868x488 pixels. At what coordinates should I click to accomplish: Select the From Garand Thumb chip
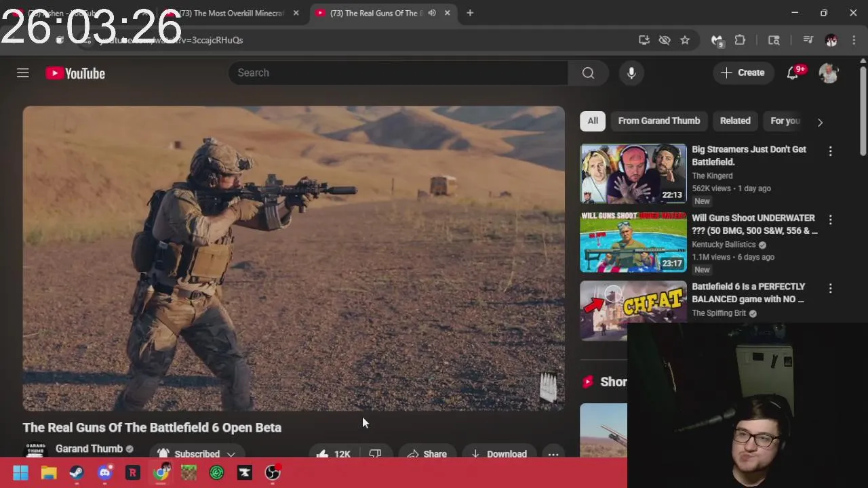tap(659, 121)
